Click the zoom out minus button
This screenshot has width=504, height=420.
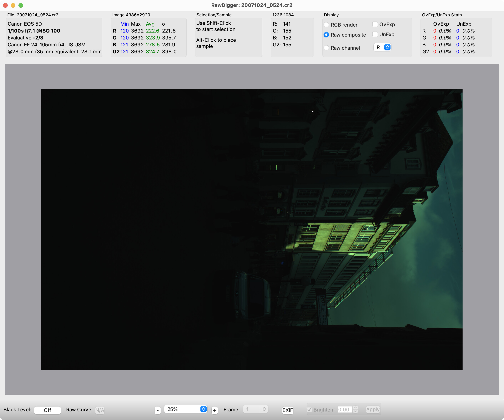click(x=157, y=410)
